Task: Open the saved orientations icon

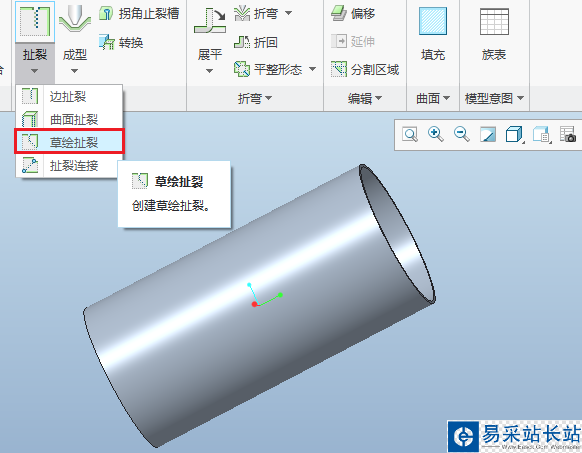Action: pyautogui.click(x=541, y=134)
